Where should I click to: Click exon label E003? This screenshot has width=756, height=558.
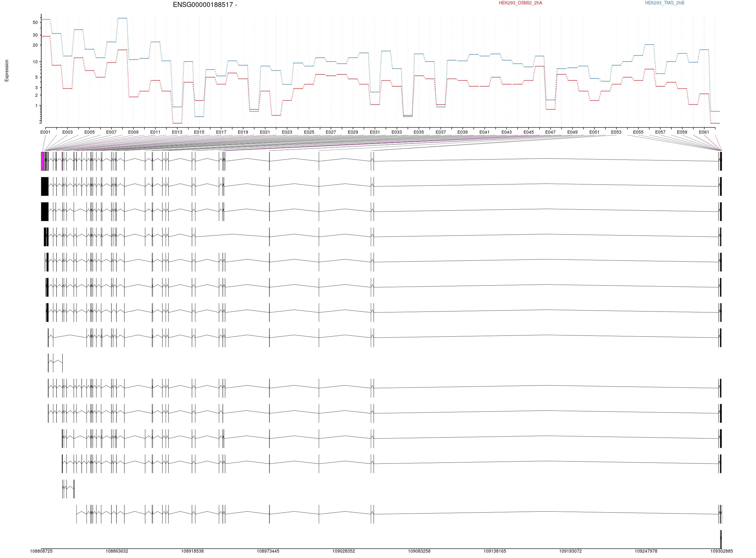point(67,132)
